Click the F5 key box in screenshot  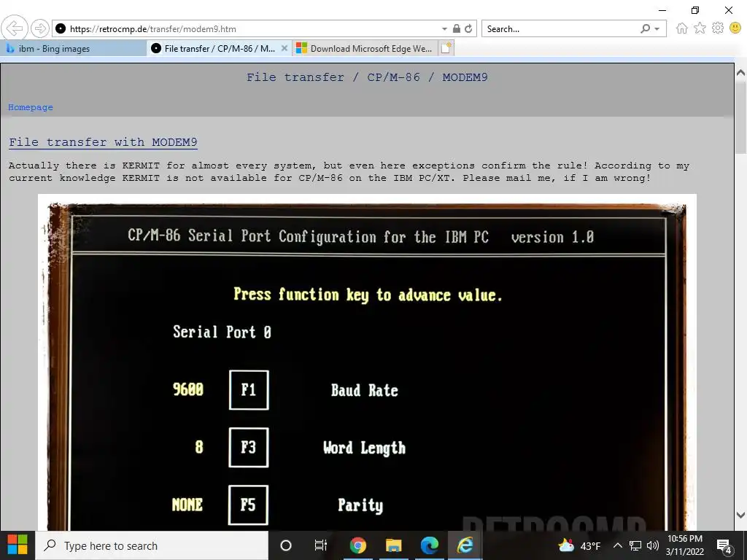pos(248,505)
